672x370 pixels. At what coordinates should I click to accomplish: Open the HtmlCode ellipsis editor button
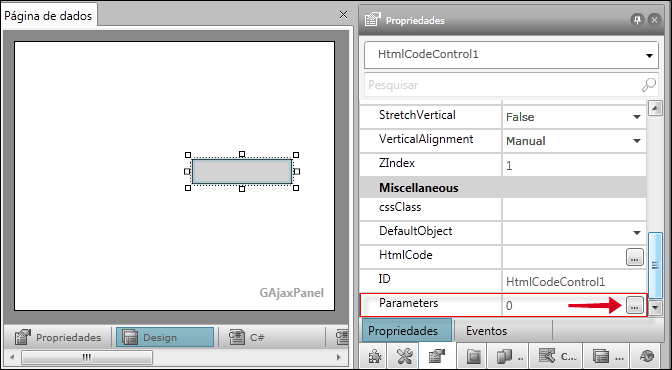[x=635, y=257]
